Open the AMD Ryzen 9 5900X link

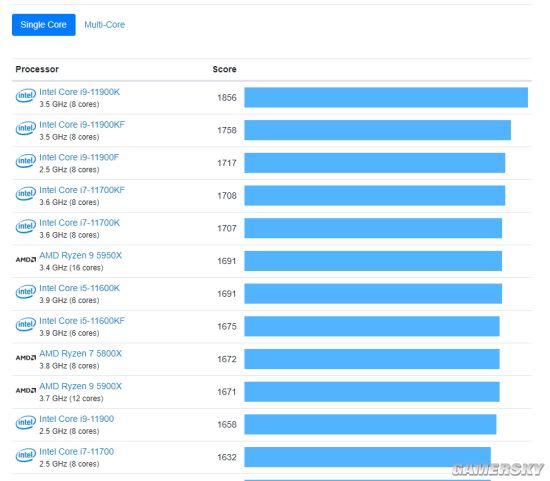(81, 386)
